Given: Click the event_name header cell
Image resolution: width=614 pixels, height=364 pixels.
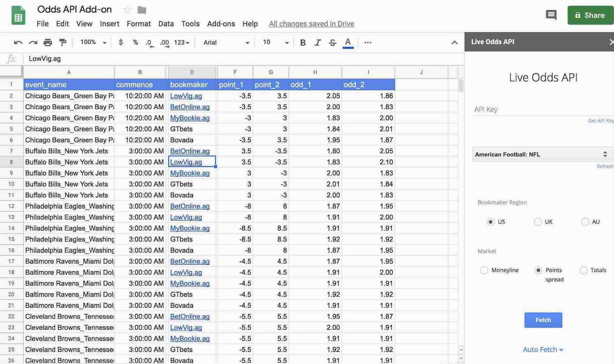Looking at the screenshot, I should 69,85.
